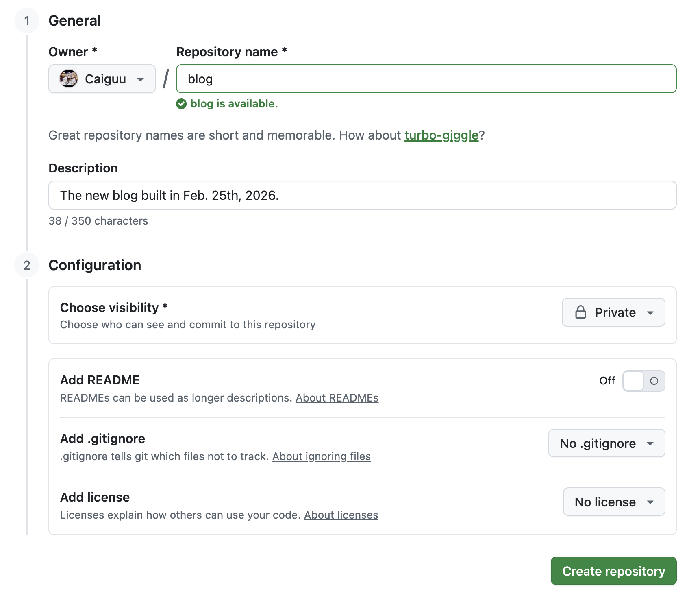Click the green checkmark availability icon
The image size is (700, 598).
pyautogui.click(x=181, y=104)
